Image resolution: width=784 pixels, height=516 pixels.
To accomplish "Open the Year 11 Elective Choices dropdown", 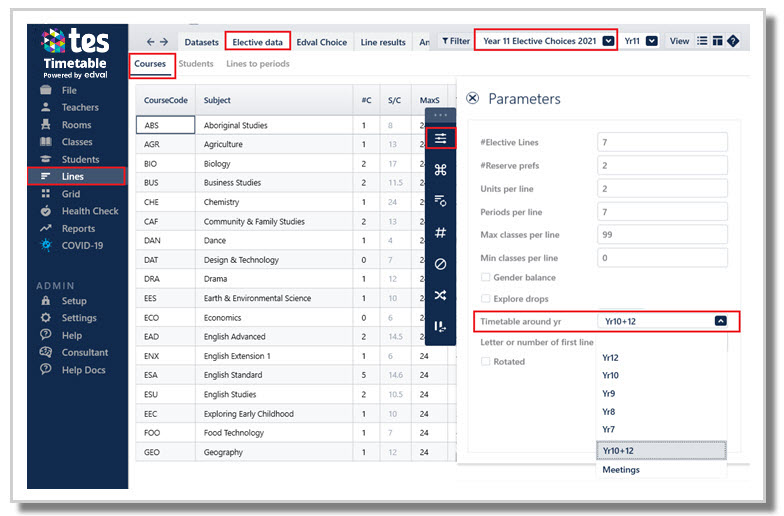I will pyautogui.click(x=608, y=41).
